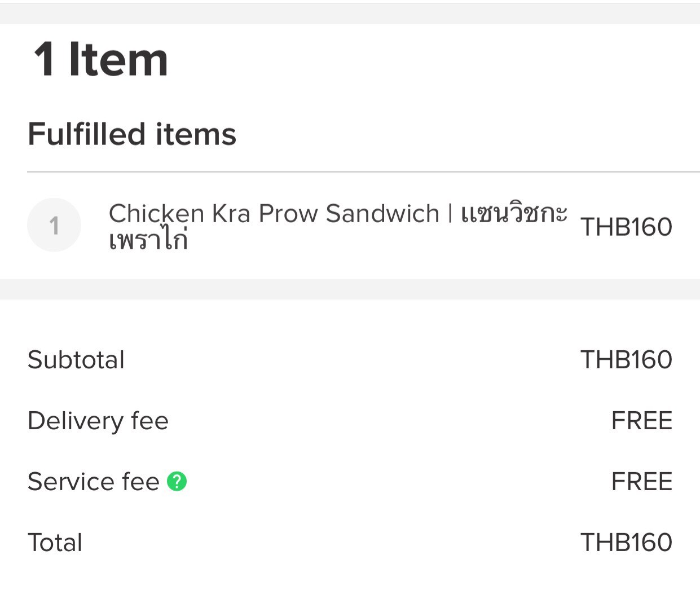
Task: Click the FREE value for Service fee
Action: coord(642,482)
